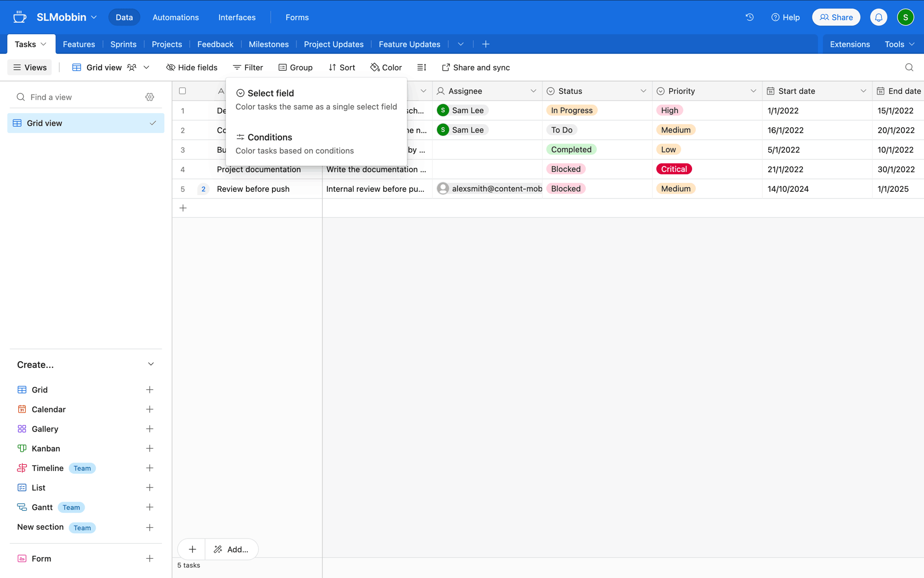The image size is (924, 578).
Task: Add a New section plus icon
Action: click(x=150, y=528)
